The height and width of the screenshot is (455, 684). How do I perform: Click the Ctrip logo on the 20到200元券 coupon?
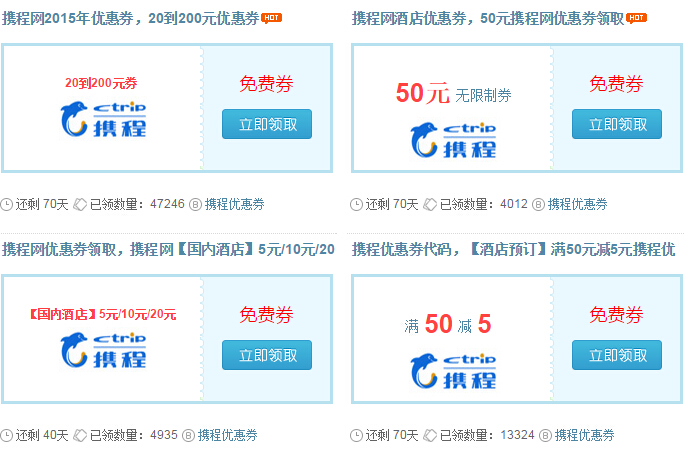pos(103,119)
